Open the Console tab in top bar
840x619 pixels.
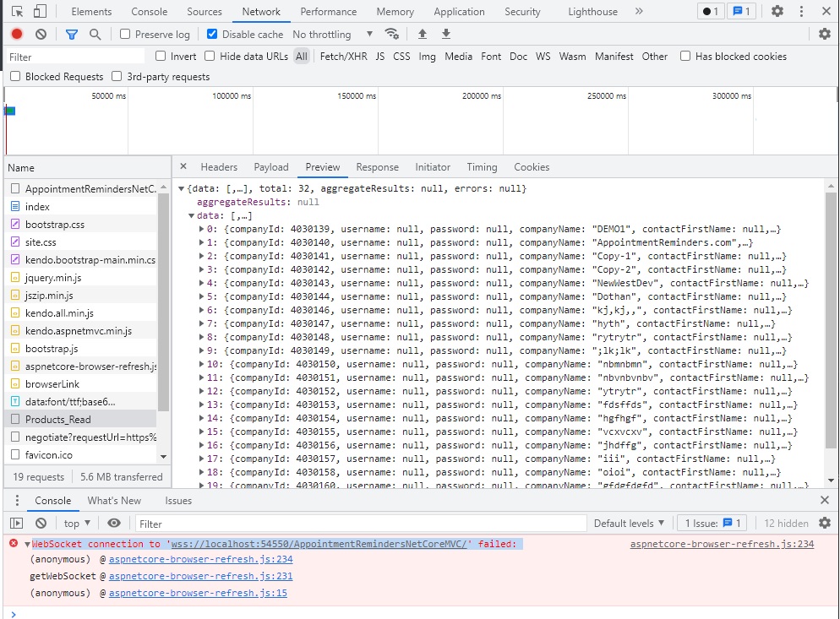[149, 12]
